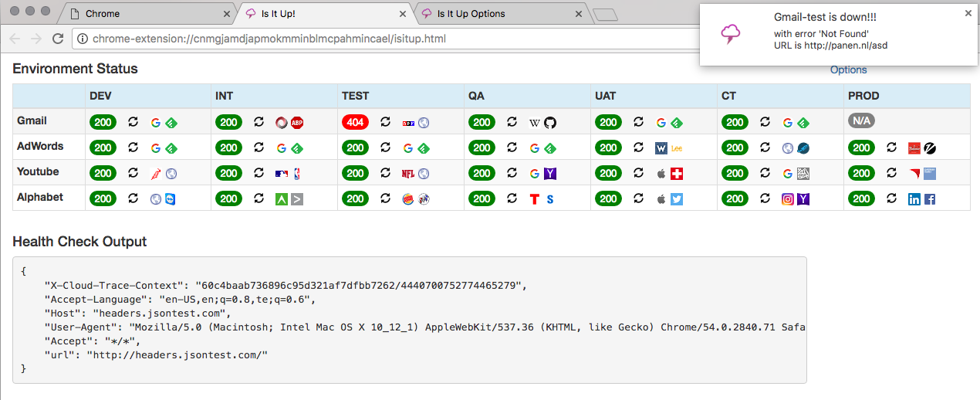Viewport: 980px width, 400px height.
Task: Click the Gmail TEST refresh icon
Action: 386,122
